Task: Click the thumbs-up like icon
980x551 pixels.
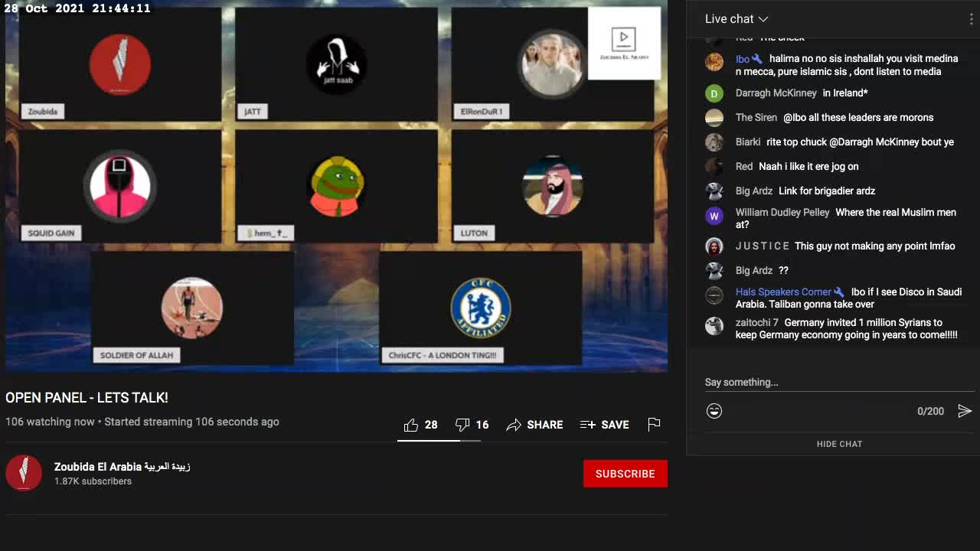Action: click(x=411, y=425)
